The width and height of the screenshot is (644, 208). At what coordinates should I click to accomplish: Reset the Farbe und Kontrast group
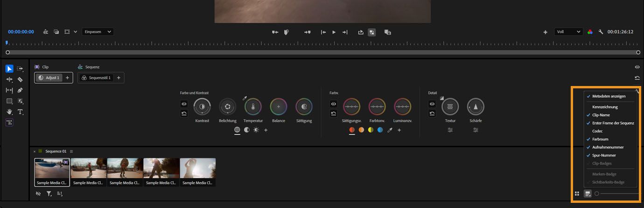pos(184,113)
